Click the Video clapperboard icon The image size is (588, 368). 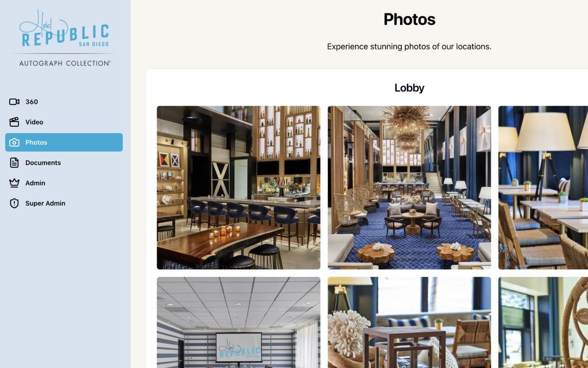click(14, 122)
